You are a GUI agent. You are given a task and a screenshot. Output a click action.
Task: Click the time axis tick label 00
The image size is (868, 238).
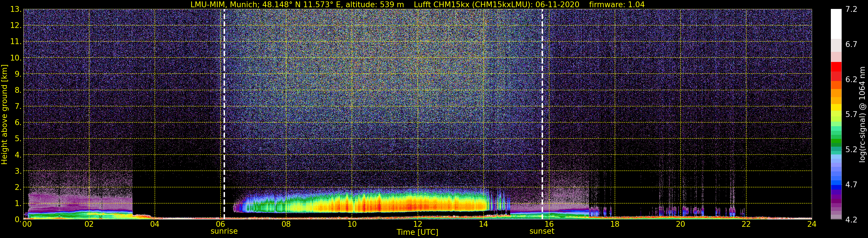[x=27, y=224]
